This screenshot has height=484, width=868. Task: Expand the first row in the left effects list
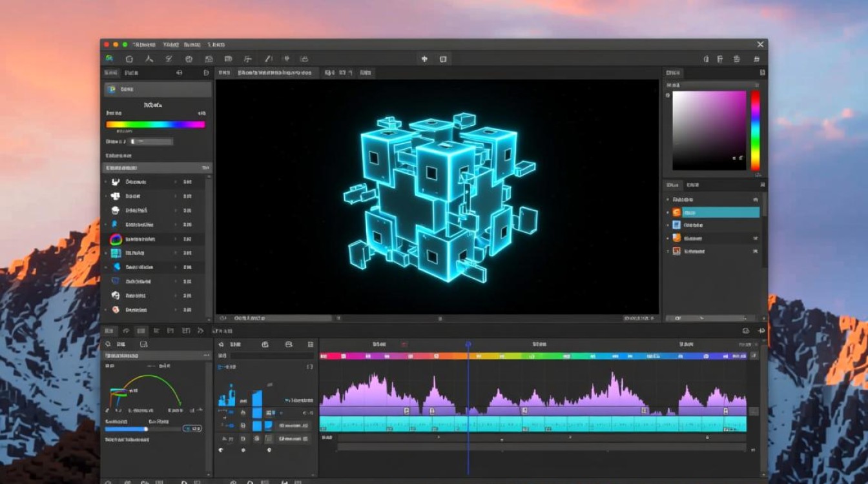point(106,183)
